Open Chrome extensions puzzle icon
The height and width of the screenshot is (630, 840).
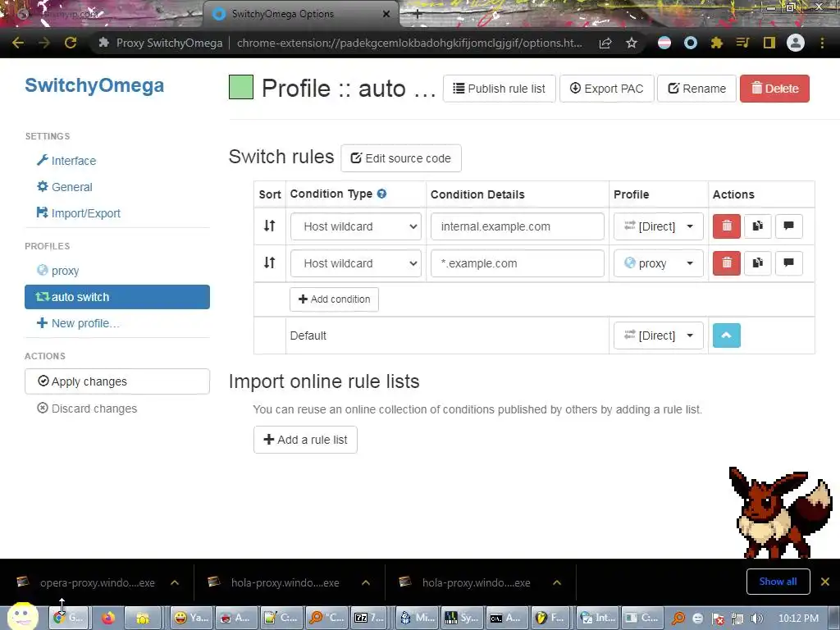point(717,43)
